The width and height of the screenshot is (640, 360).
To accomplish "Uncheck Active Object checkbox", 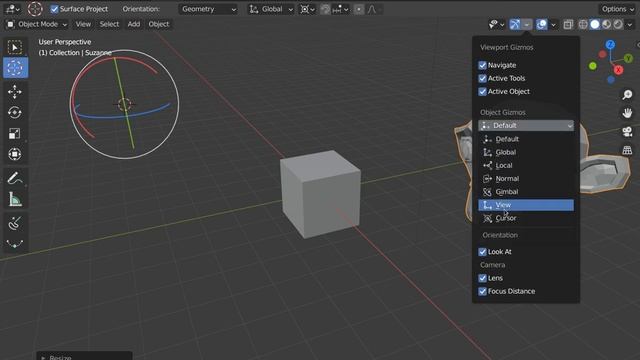I will (482, 91).
